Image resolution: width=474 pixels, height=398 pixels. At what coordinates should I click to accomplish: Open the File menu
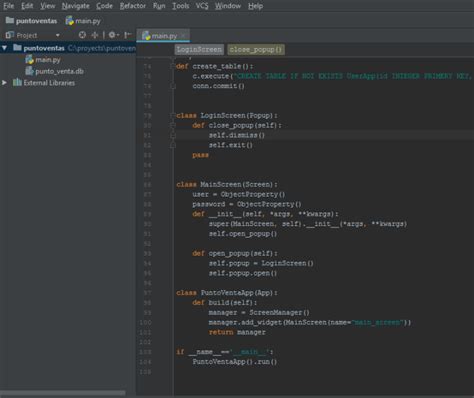click(x=9, y=6)
